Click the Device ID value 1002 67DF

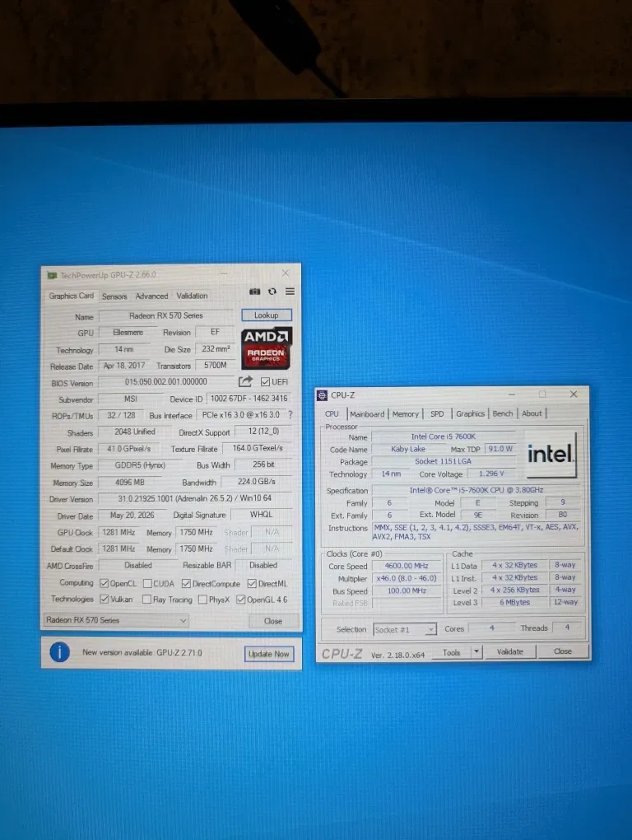[249, 399]
